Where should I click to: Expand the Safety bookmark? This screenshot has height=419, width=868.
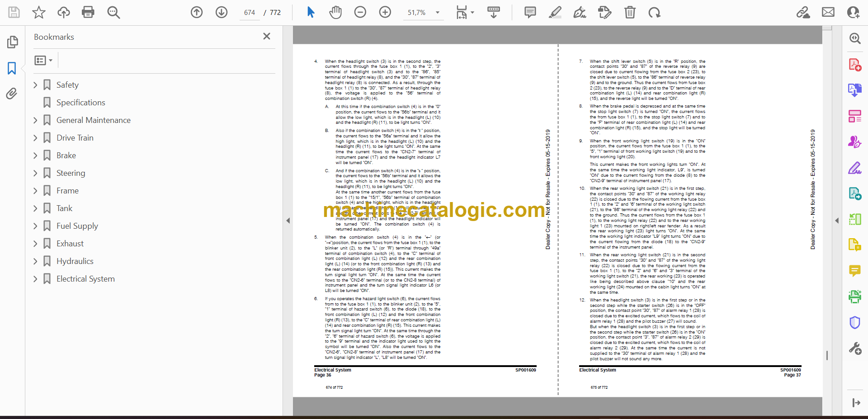35,85
